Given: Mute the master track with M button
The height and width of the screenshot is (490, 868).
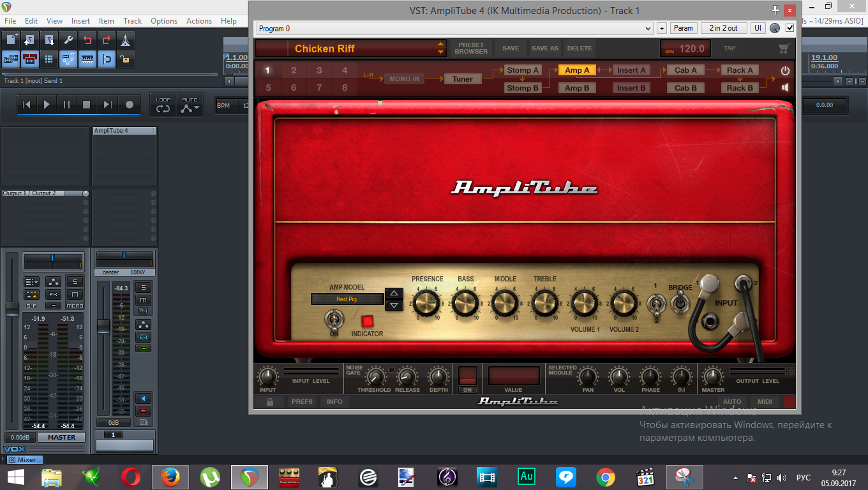Looking at the screenshot, I should point(75,294).
